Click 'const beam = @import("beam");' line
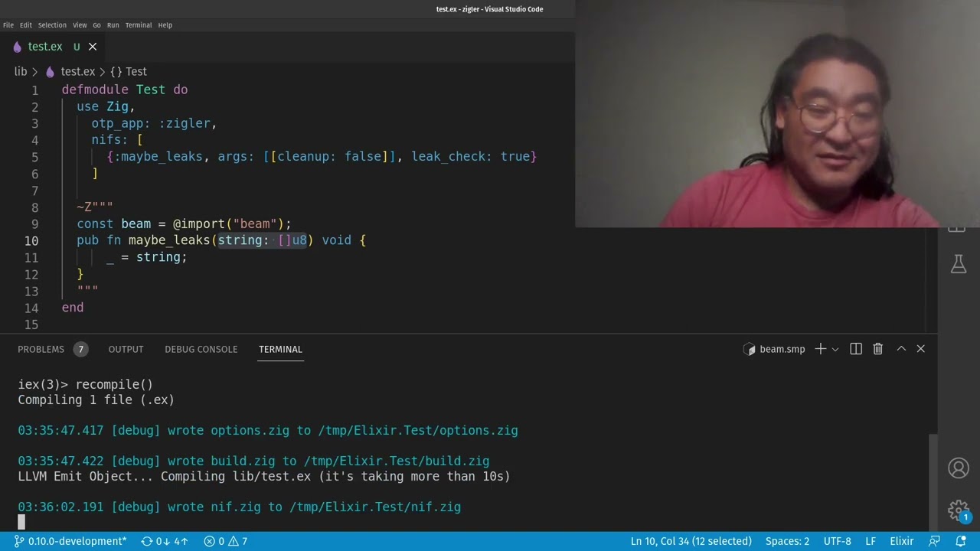 click(x=184, y=223)
